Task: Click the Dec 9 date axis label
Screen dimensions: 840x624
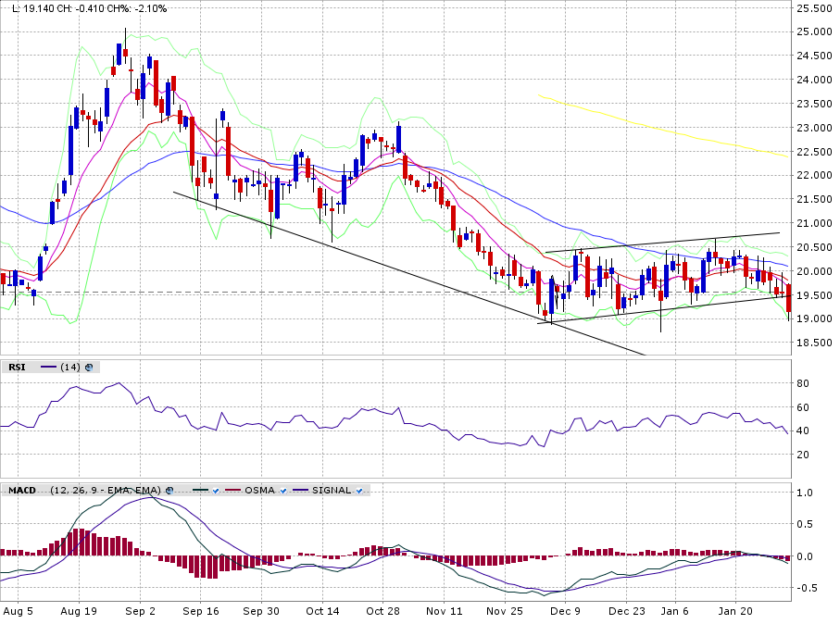Action: point(565,611)
